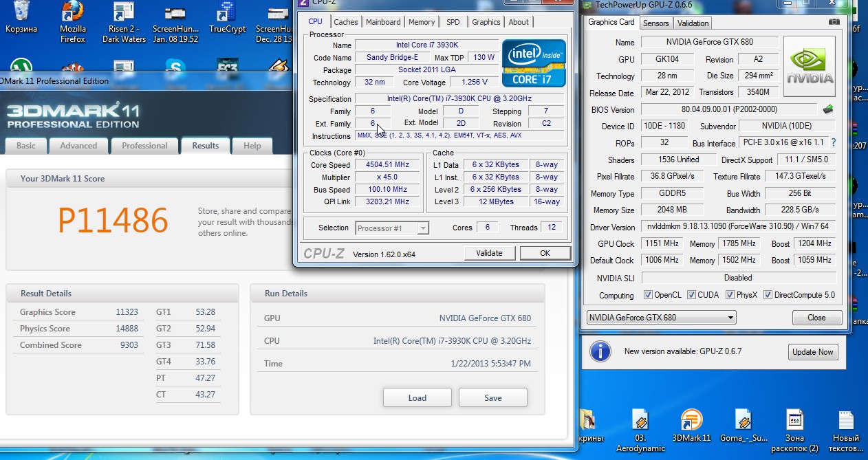Image resolution: width=868 pixels, height=460 pixels.
Task: Open the Mainboard tab in CPU-Z
Action: click(383, 22)
